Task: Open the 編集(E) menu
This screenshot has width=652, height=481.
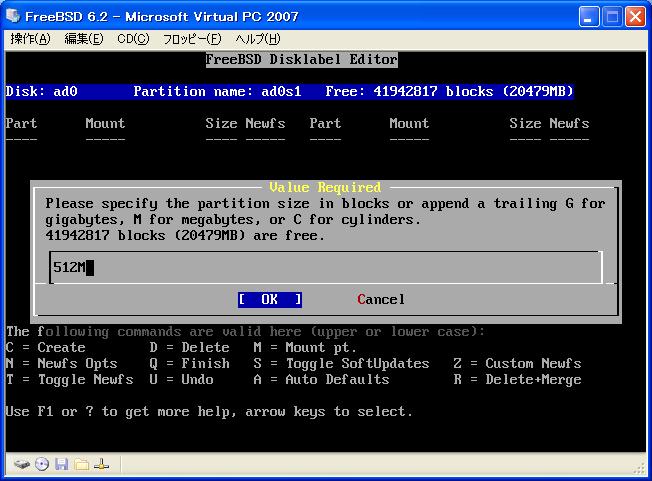Action: pyautogui.click(x=84, y=39)
